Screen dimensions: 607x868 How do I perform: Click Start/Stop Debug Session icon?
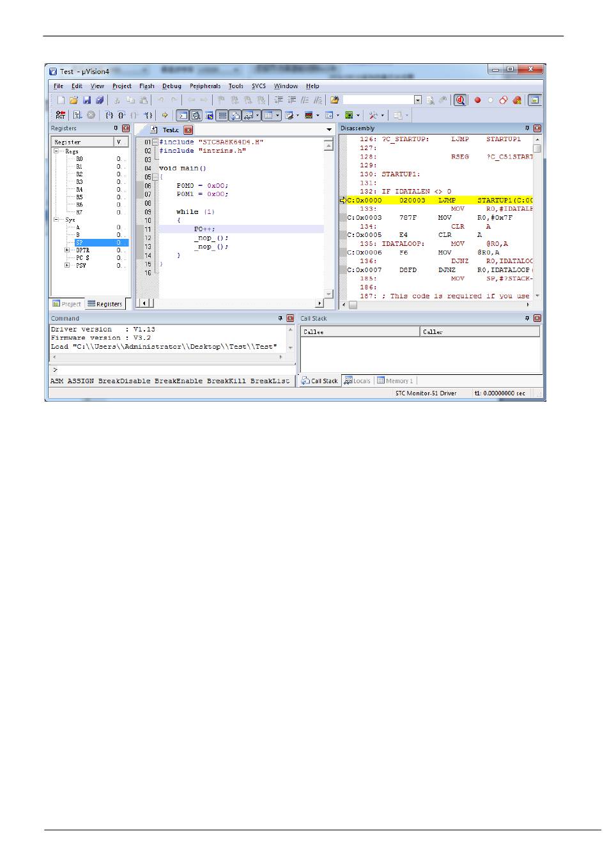460,100
